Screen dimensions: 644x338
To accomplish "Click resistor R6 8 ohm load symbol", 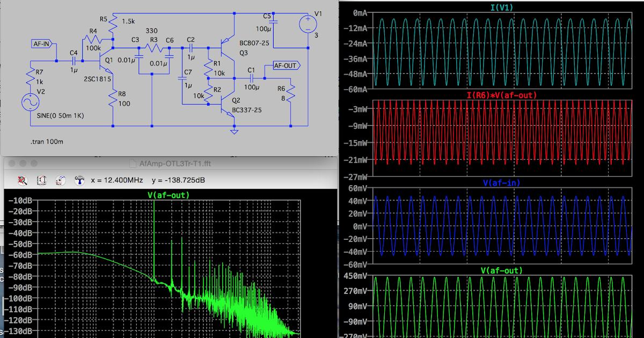I will pyautogui.click(x=290, y=94).
